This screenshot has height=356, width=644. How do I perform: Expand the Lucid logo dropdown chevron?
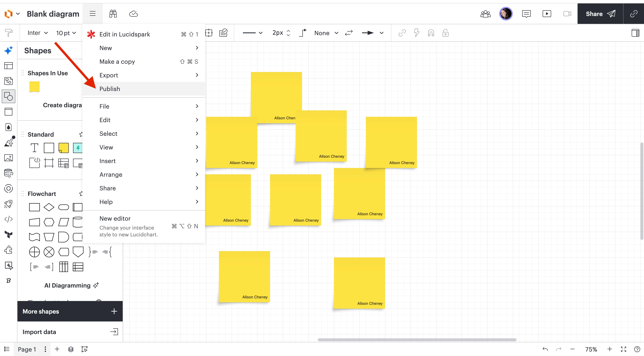click(x=18, y=14)
